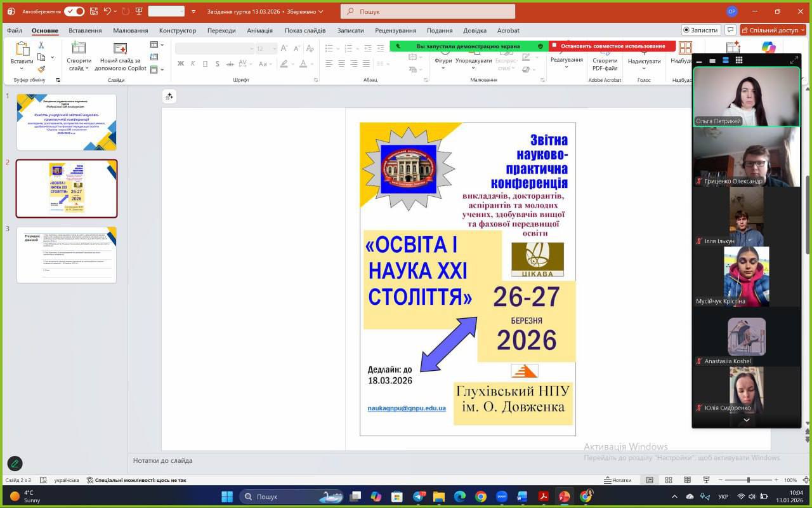The width and height of the screenshot is (812, 508).
Task: Click the Copilot icon in ribbon
Action: pos(768,48)
